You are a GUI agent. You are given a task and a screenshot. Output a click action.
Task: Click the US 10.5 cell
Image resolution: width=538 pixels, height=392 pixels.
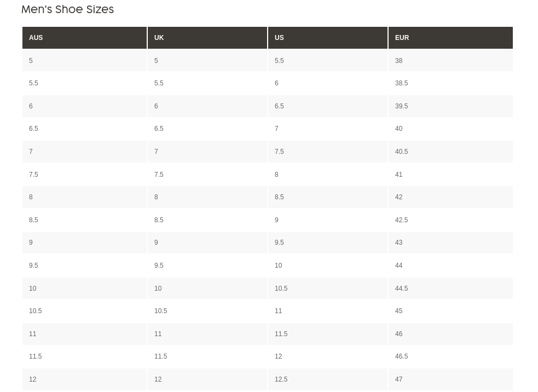[x=328, y=289]
